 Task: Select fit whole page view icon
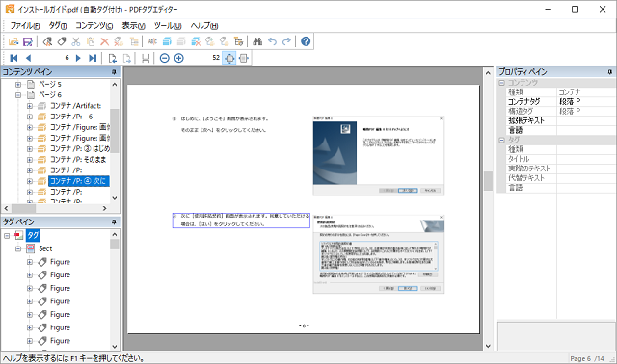[x=229, y=58]
